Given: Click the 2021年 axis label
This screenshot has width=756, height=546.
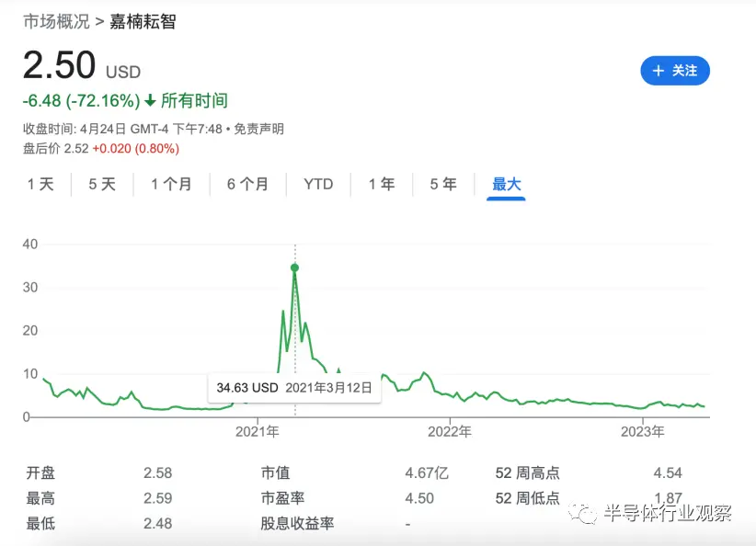Looking at the screenshot, I should (258, 431).
